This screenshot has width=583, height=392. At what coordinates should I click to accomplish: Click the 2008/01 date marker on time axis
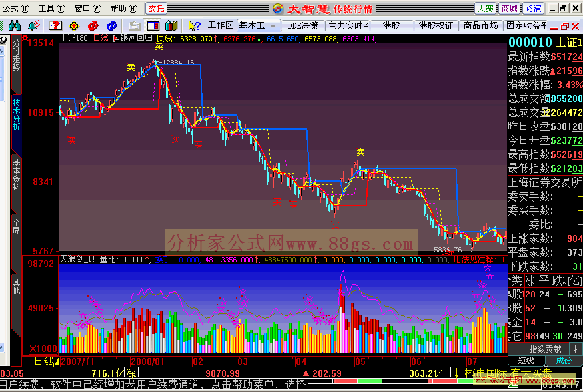148,361
